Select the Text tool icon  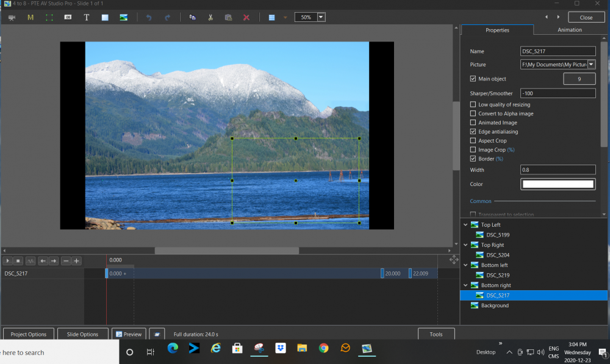[x=87, y=17]
